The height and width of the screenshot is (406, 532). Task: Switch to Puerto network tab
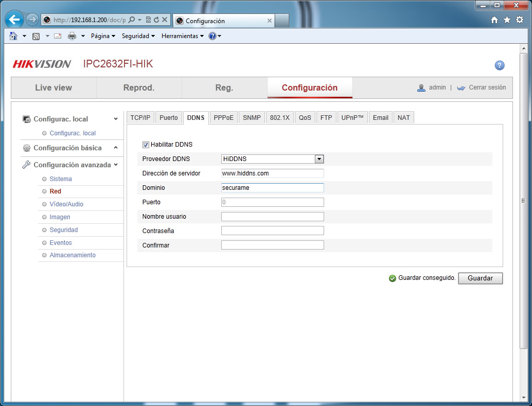click(x=169, y=118)
